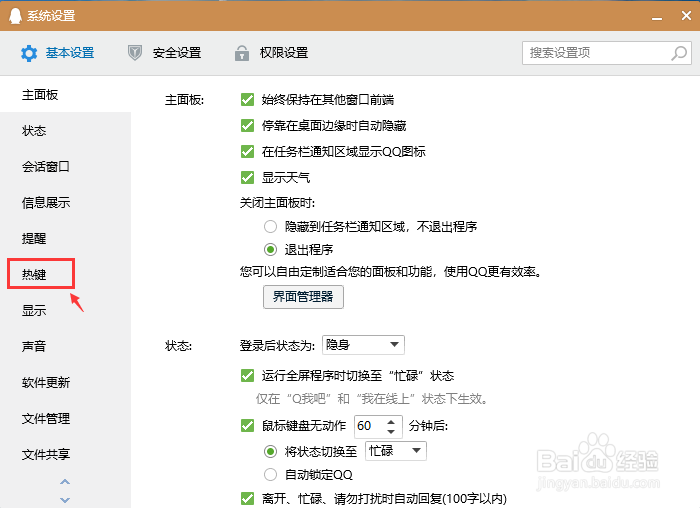The height and width of the screenshot is (508, 700).
Task: Toggle the 鼠标键盘无动作 checkbox
Action: [x=247, y=425]
